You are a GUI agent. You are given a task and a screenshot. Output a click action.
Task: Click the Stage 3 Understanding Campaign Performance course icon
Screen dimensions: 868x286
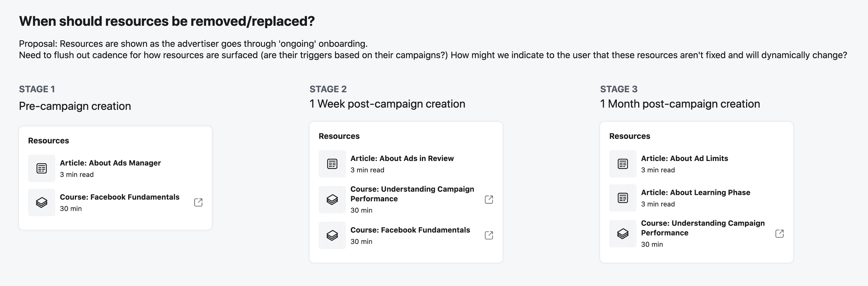click(622, 234)
